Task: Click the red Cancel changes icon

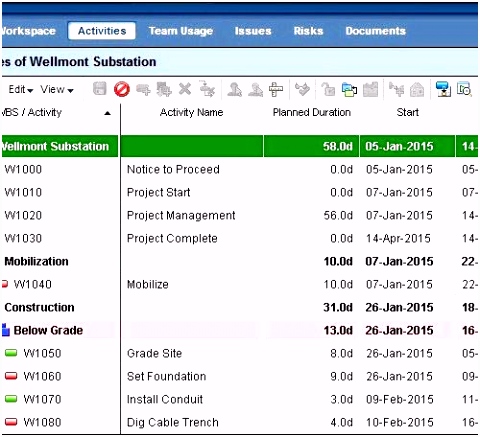Action: [x=121, y=89]
